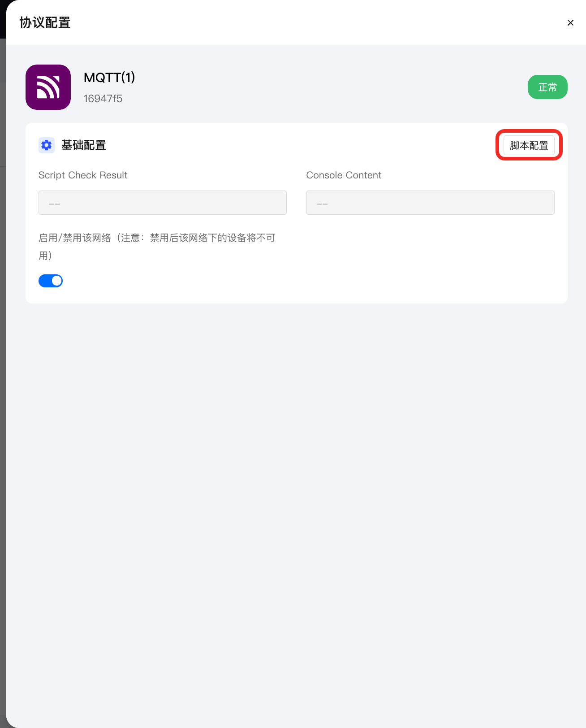The image size is (586, 728).
Task: Click the dashes placeholder in Console Content
Action: (x=322, y=204)
